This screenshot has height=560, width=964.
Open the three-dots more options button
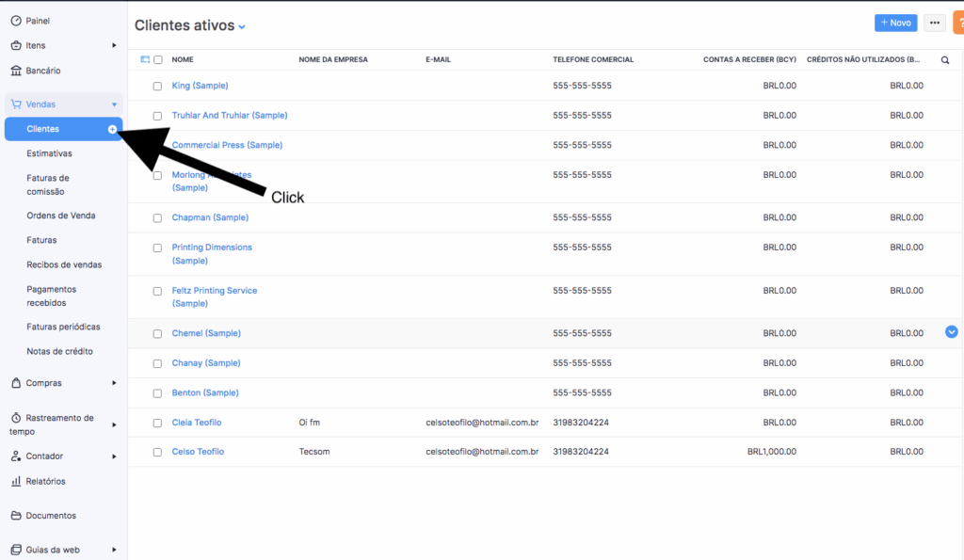tap(935, 23)
